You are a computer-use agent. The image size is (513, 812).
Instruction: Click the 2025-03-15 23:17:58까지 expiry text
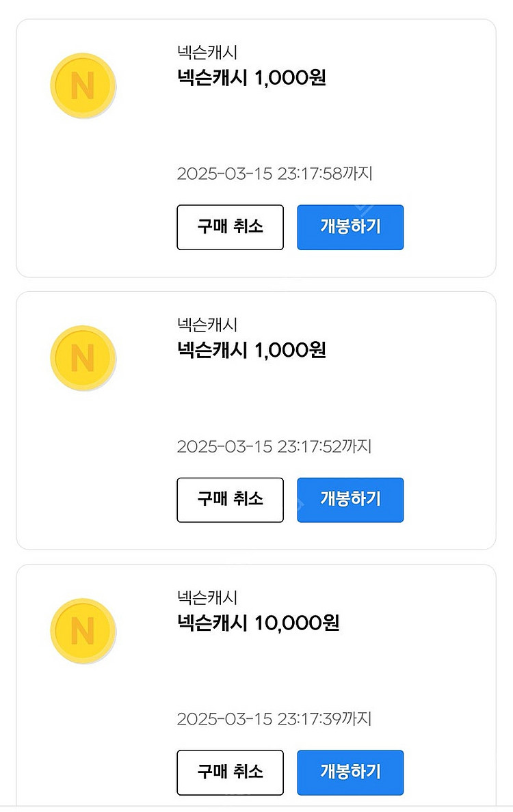(x=274, y=174)
